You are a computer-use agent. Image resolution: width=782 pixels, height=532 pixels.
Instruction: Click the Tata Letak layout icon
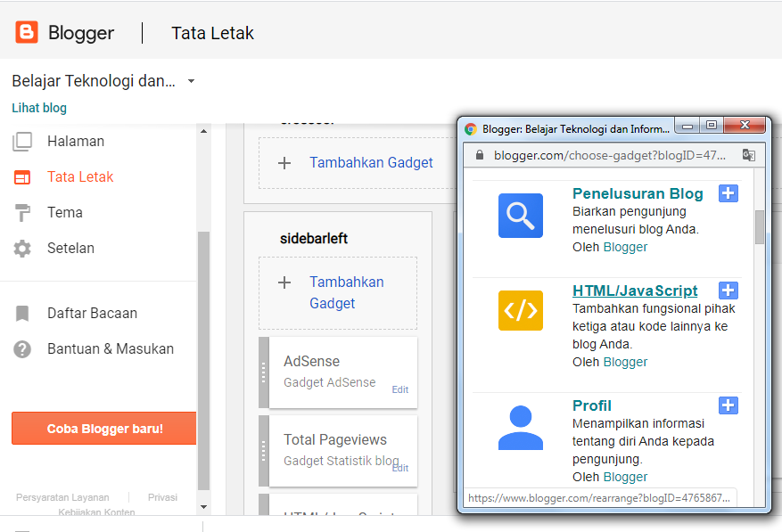(22, 177)
